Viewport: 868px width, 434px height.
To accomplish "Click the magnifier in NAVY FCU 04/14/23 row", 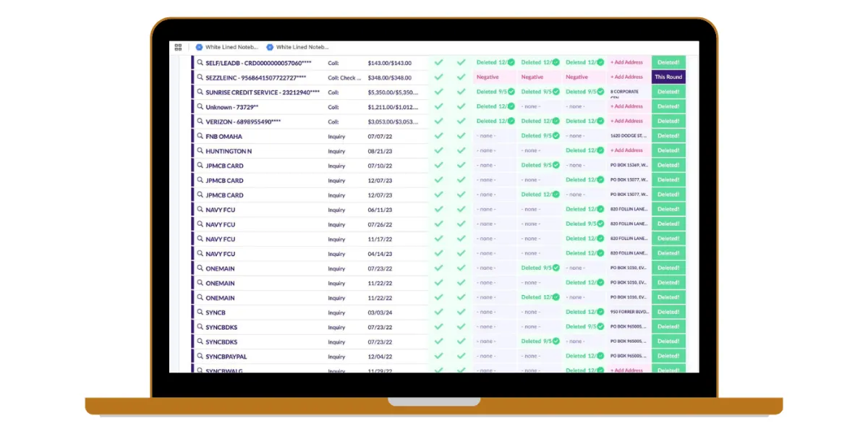I will tap(200, 254).
